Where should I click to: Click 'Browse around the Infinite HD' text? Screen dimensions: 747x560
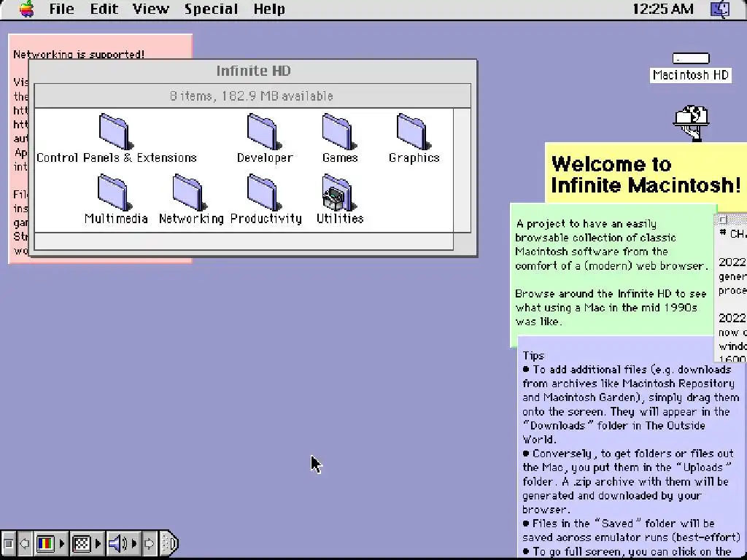(x=611, y=307)
